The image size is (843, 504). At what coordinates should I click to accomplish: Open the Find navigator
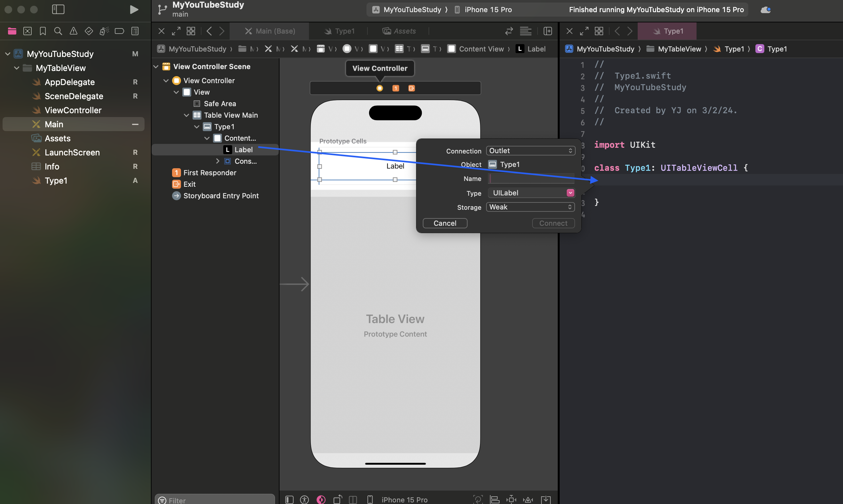(x=58, y=31)
